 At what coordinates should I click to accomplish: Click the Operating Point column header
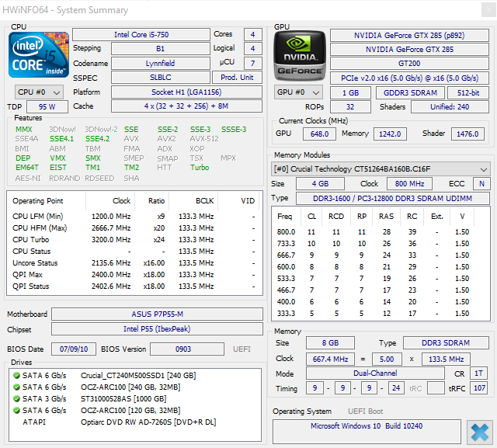tap(47, 201)
